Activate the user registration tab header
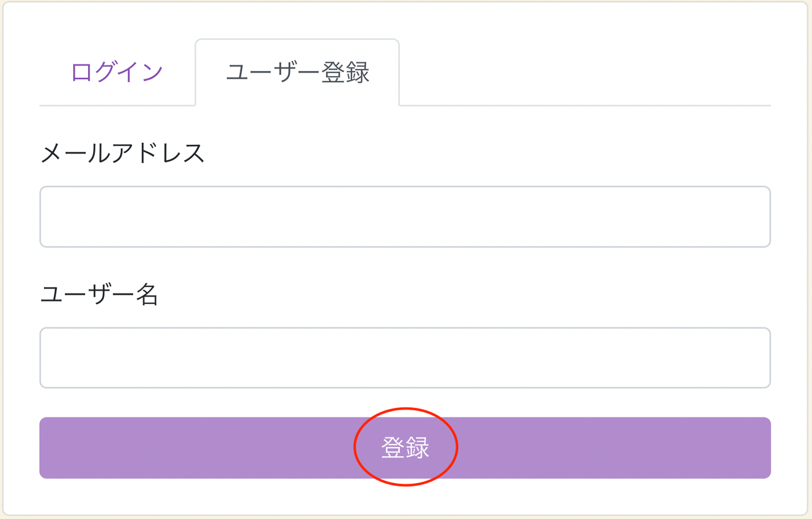Viewport: 812px width, 519px height. (297, 73)
